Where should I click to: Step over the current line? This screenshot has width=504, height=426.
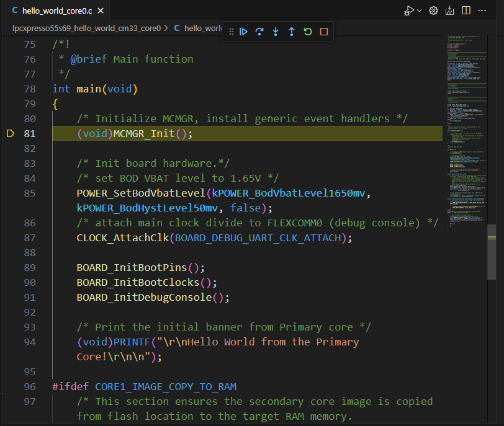pyautogui.click(x=260, y=31)
